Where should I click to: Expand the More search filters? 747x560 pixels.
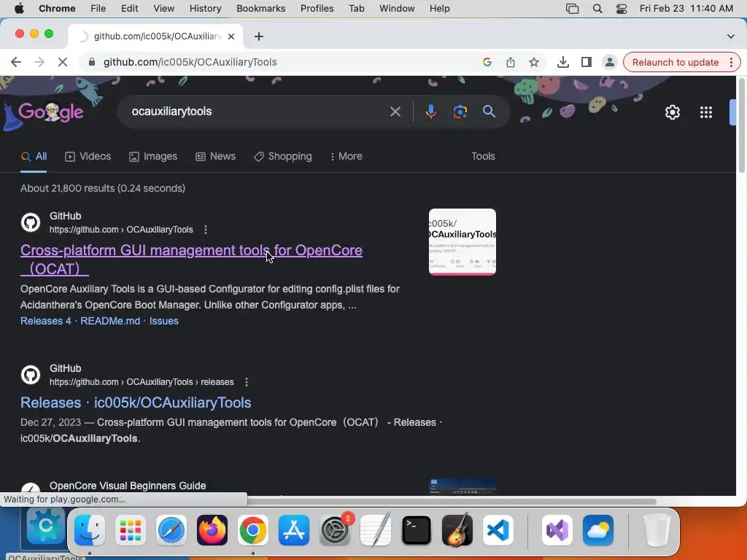(347, 157)
